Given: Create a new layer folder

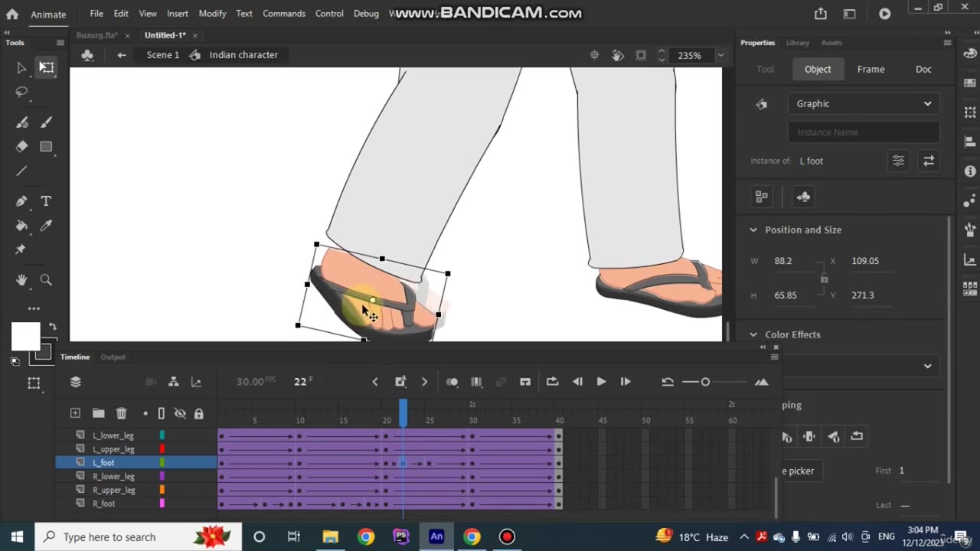Looking at the screenshot, I should tap(98, 413).
